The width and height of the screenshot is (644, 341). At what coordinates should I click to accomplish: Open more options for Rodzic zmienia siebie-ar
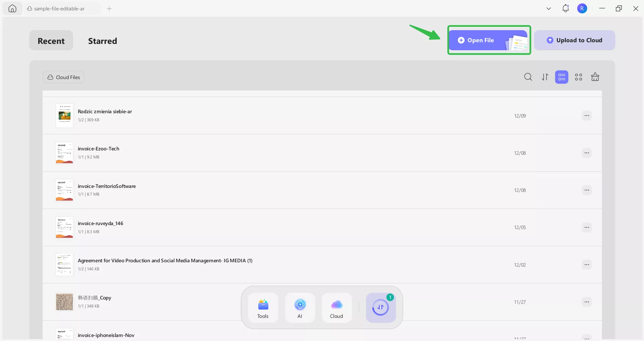coord(587,116)
